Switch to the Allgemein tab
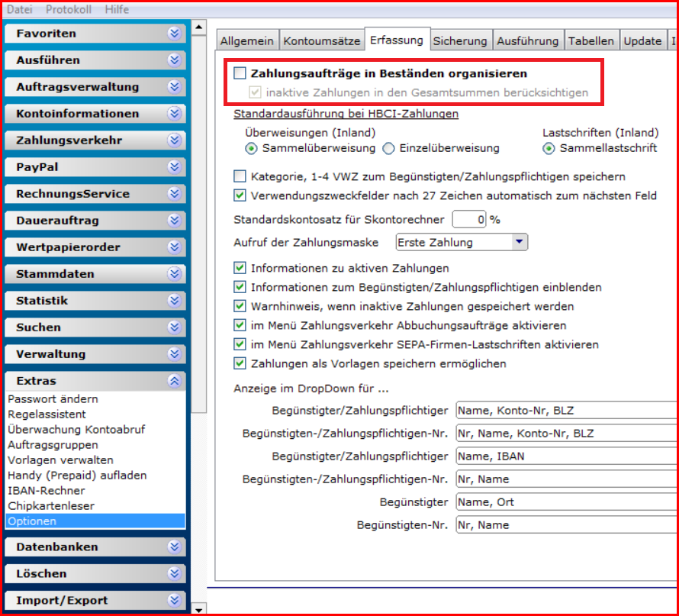This screenshot has height=616, width=679. pos(247,40)
